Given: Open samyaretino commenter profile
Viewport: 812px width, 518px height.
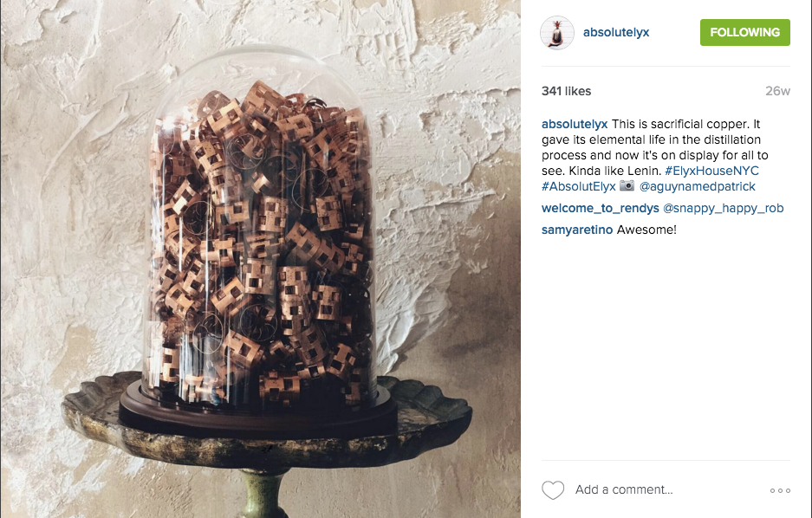Looking at the screenshot, I should click(577, 230).
